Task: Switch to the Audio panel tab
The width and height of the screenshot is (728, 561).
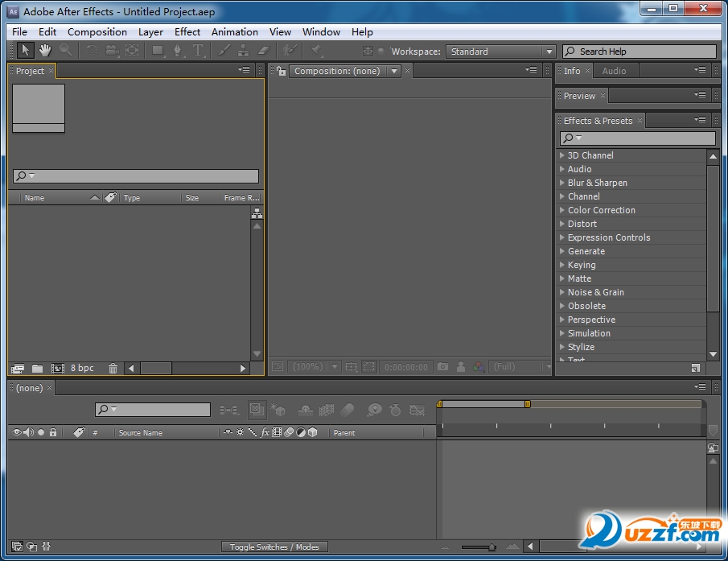Action: [614, 71]
